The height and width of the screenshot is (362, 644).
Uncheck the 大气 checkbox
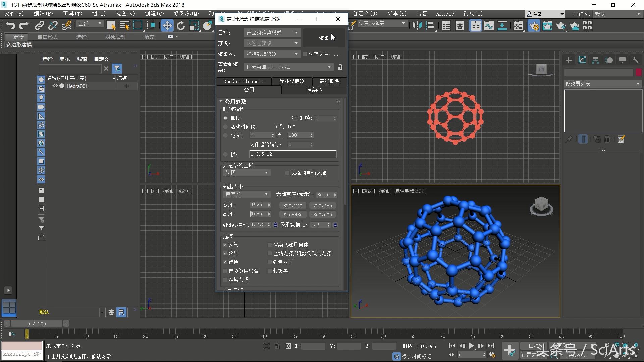tap(225, 245)
